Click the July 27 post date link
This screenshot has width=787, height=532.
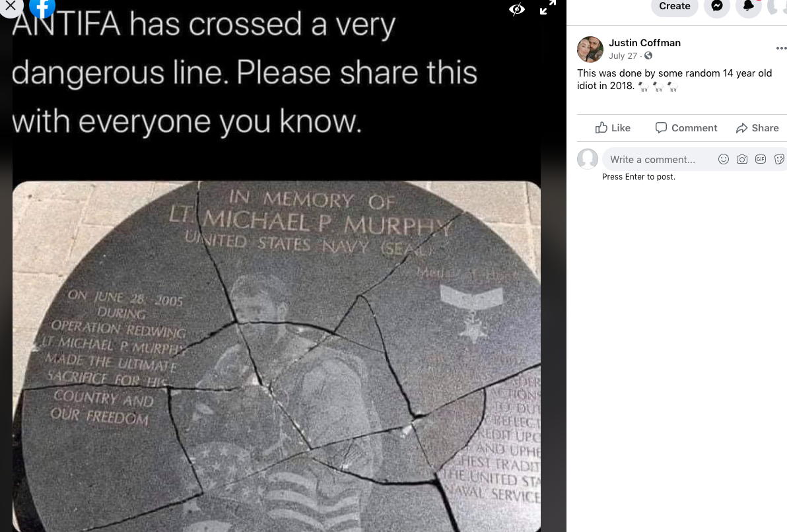[x=623, y=56]
